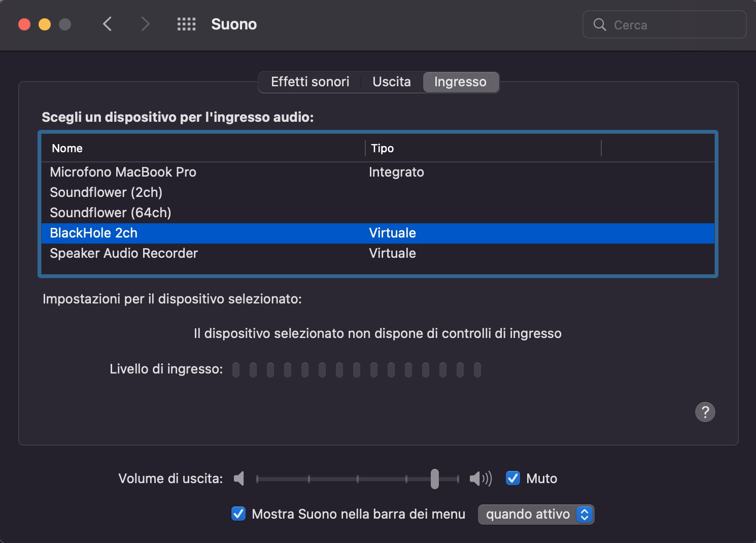This screenshot has width=756, height=543.
Task: Sort by the Tipo column header
Action: click(x=483, y=148)
